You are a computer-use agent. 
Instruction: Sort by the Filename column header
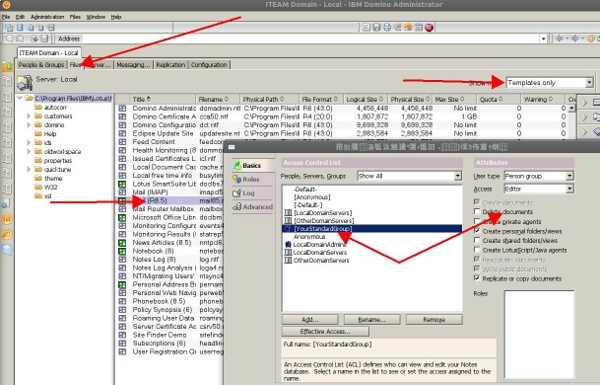point(217,99)
